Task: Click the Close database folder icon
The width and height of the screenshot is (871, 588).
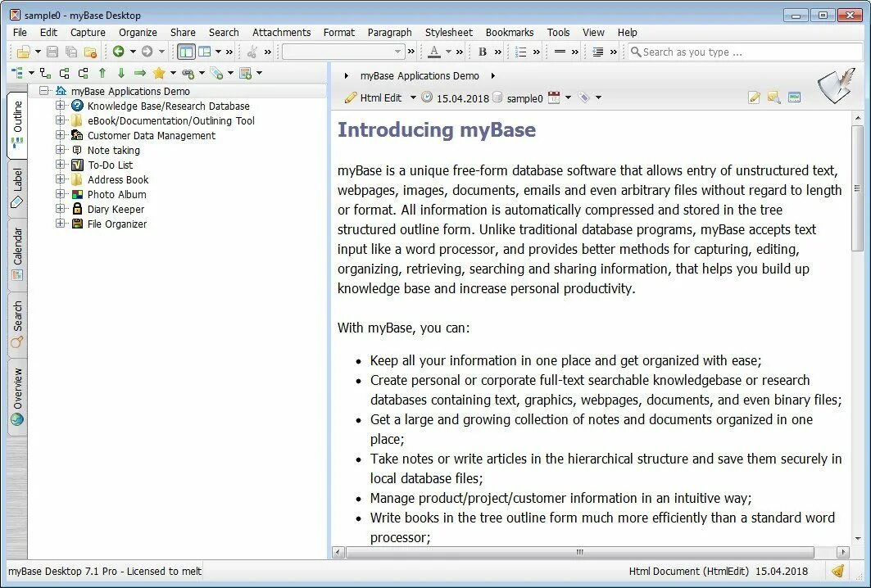Action: (x=90, y=52)
